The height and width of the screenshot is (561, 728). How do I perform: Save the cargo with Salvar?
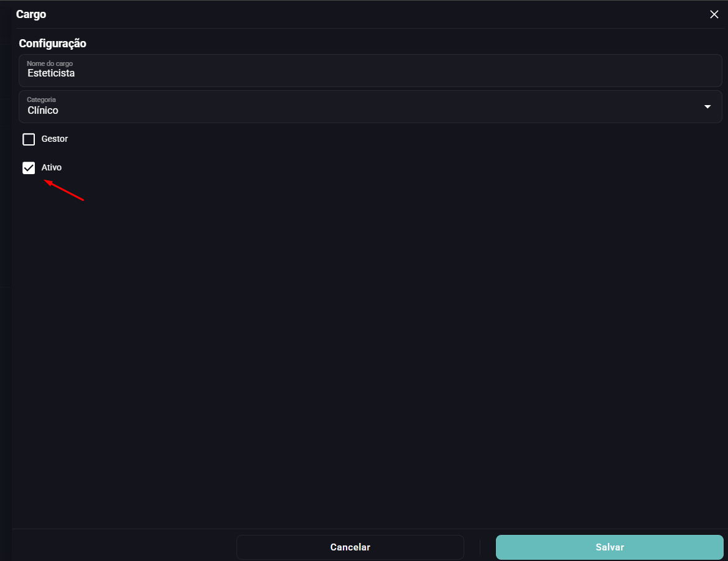[610, 547]
